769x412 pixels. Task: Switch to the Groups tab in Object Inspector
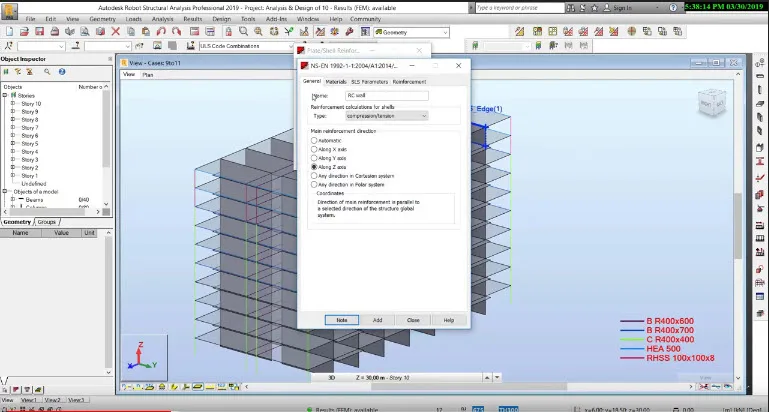coord(47,222)
